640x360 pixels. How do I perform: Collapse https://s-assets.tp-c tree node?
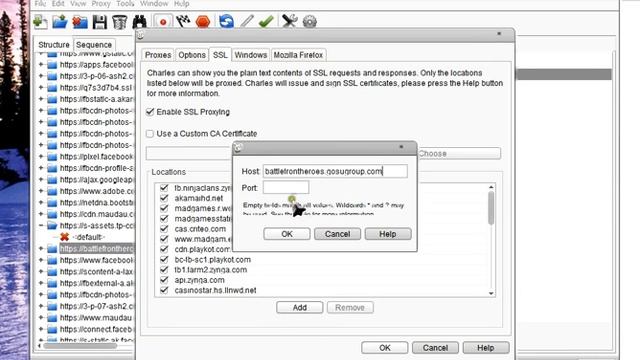[x=41, y=225]
